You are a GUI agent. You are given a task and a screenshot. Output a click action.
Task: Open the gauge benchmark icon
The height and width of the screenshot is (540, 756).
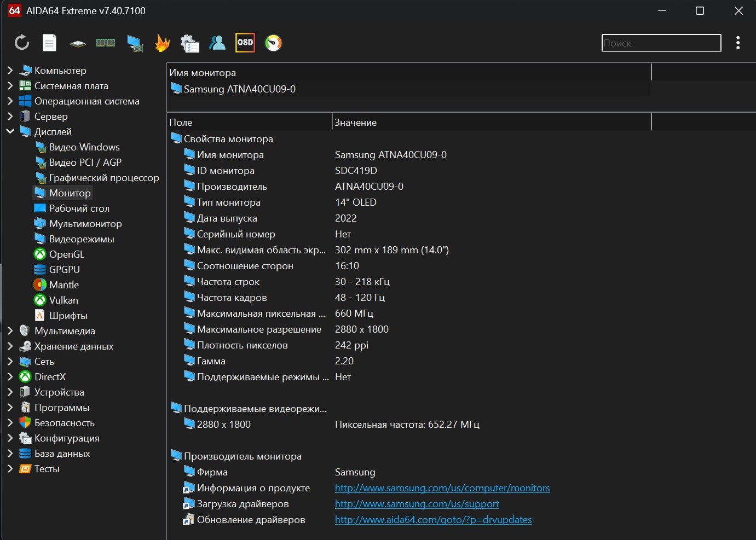(x=273, y=43)
